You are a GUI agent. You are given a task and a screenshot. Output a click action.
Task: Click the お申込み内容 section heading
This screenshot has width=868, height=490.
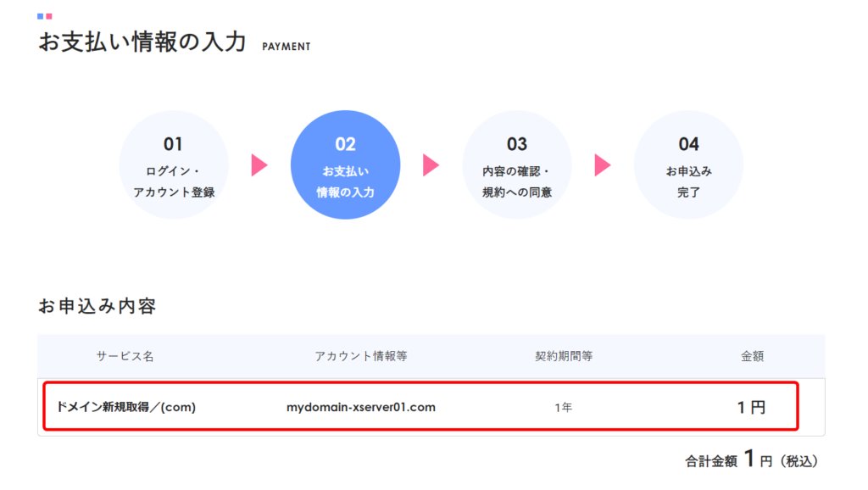[97, 306]
